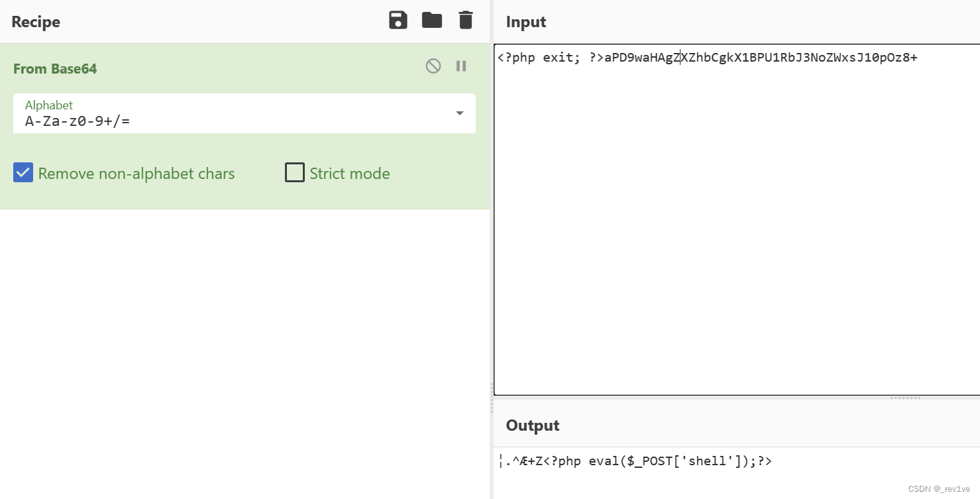Click the Input panel heading

pos(526,22)
